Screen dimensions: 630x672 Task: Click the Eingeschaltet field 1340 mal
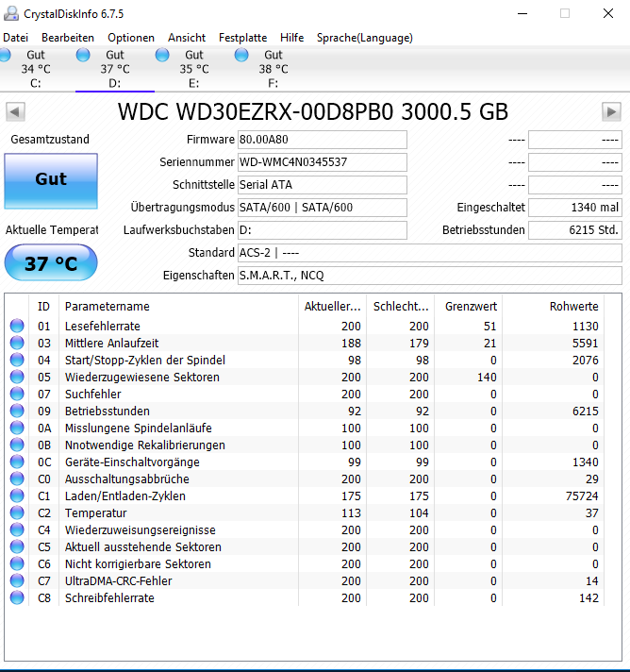(x=574, y=208)
